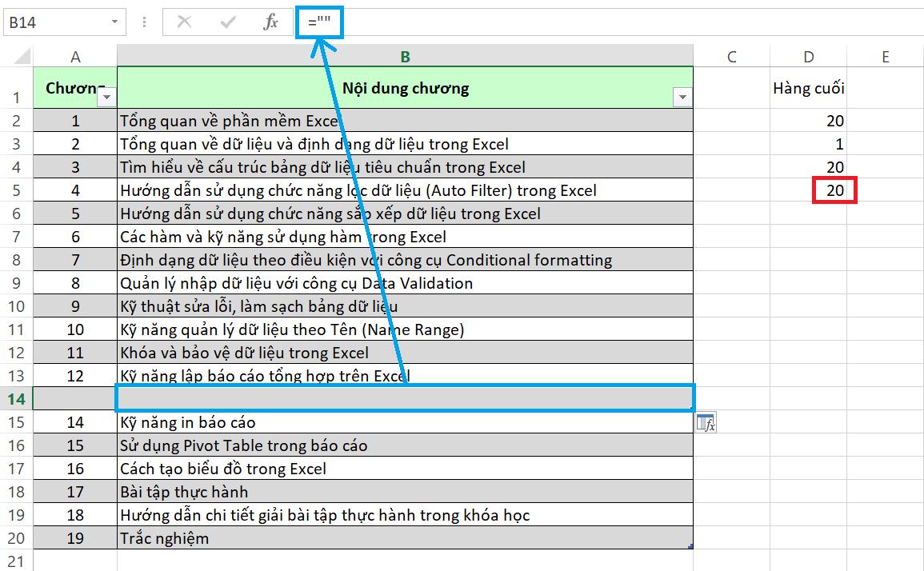Open the filter dropdown on Chương header
This screenshot has height=571, width=924.
point(106,96)
